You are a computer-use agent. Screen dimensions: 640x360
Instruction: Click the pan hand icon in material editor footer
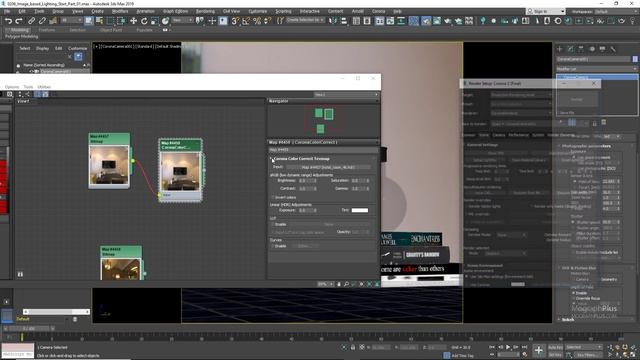[x=339, y=284]
